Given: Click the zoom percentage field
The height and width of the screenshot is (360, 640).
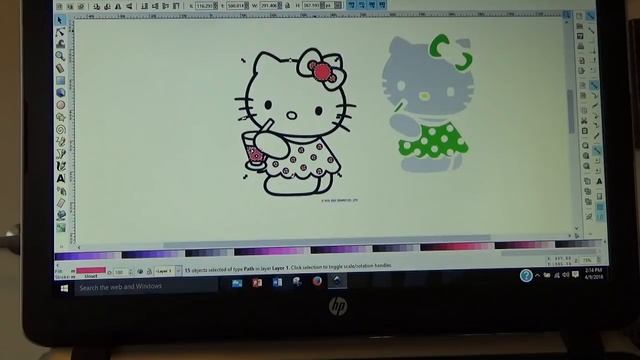Looking at the screenshot, I should point(590,260).
